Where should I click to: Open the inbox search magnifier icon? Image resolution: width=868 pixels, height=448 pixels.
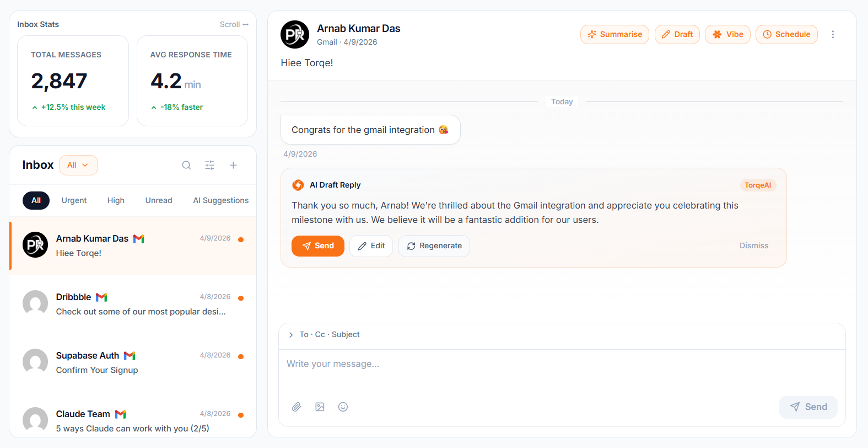tap(186, 165)
